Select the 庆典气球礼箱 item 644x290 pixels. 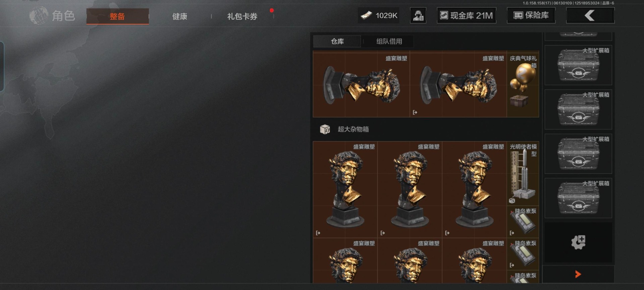click(523, 85)
